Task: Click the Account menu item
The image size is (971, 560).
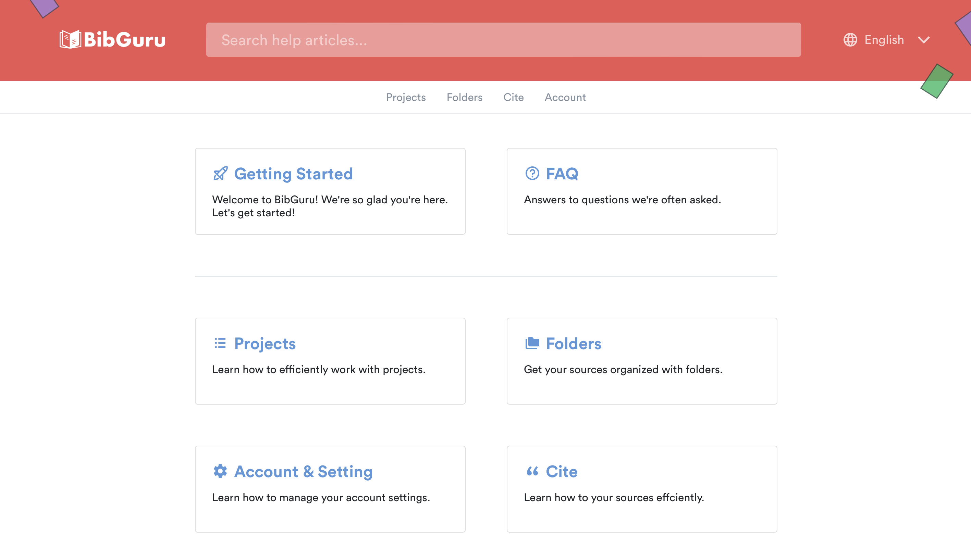Action: (x=565, y=97)
